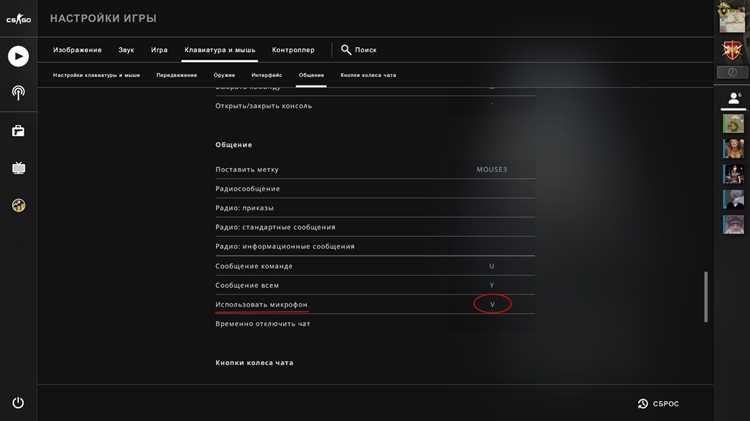Viewport: 750px width, 421px height.
Task: Select the Радио: информационные сообщения row
Action: (375, 246)
